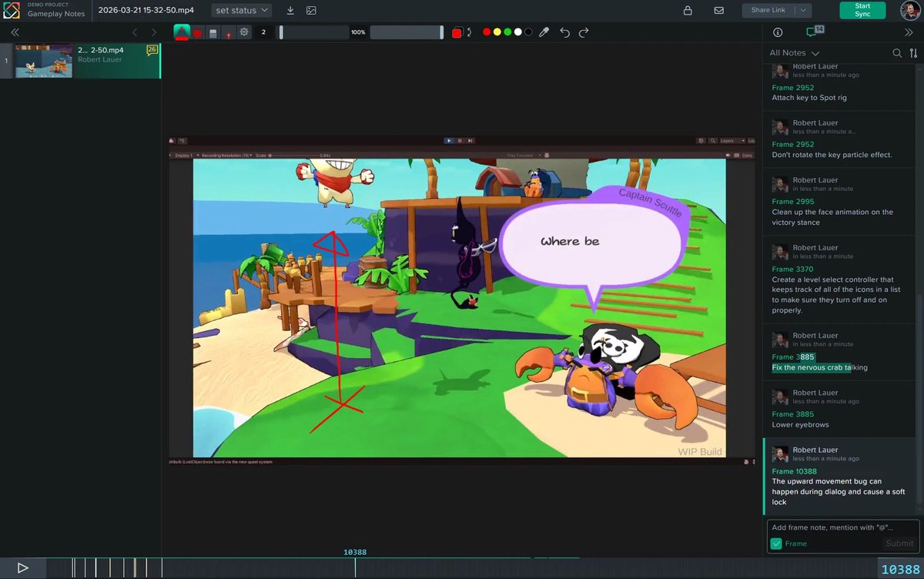
Task: Search the notes list
Action: [x=897, y=53]
